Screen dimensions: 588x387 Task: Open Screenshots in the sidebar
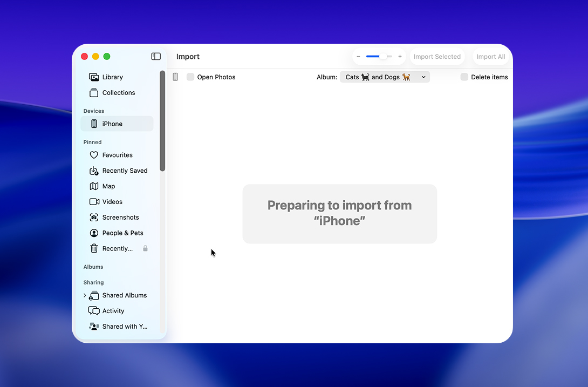click(x=117, y=218)
